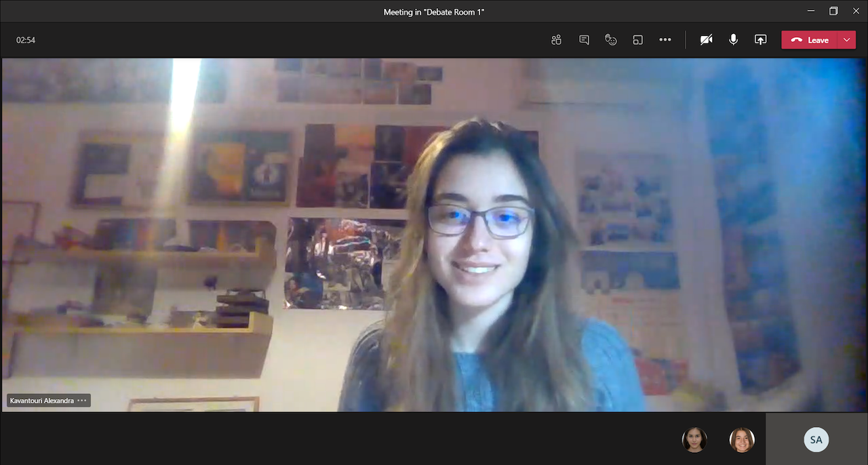Click the Debate Room 1 meeting title
Image resolution: width=868 pixels, height=465 pixels.
[434, 12]
